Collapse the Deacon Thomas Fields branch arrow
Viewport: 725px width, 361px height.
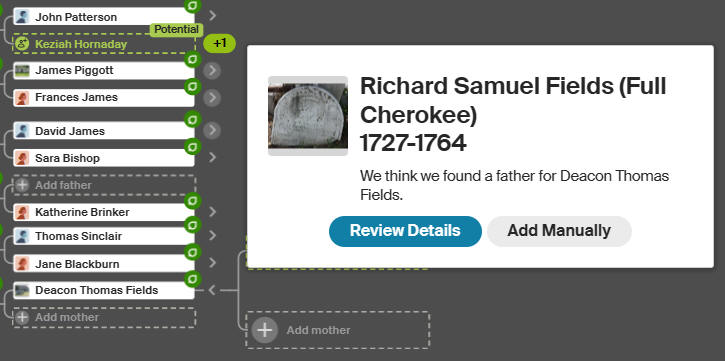[x=212, y=290]
